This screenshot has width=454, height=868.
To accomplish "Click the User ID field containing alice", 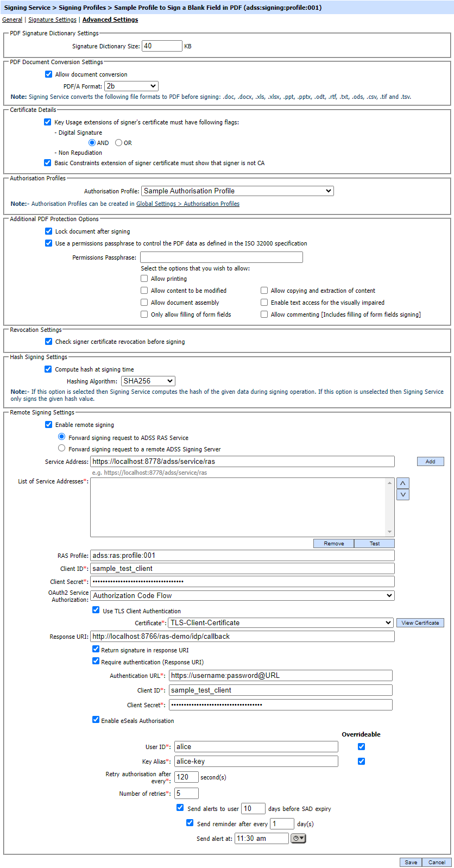I will click(x=256, y=746).
